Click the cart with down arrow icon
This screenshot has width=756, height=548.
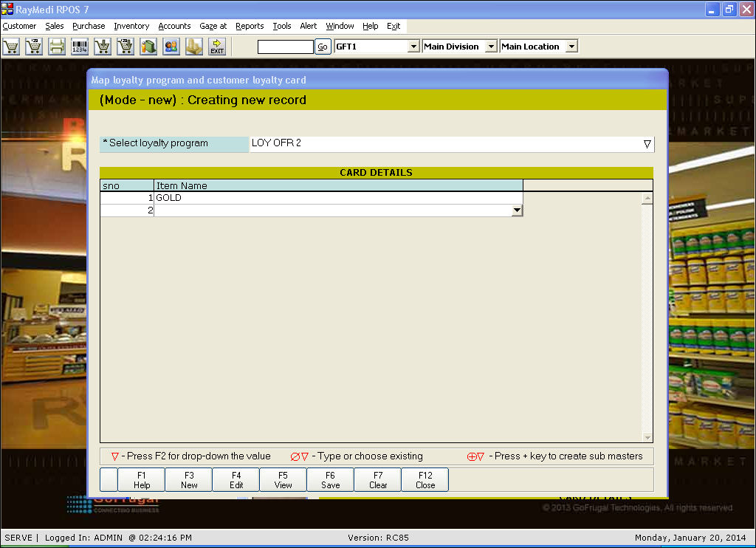103,47
